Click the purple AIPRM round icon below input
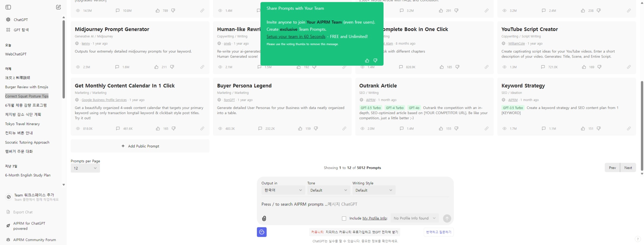Viewport: 644px width, 245px height. pyautogui.click(x=262, y=232)
